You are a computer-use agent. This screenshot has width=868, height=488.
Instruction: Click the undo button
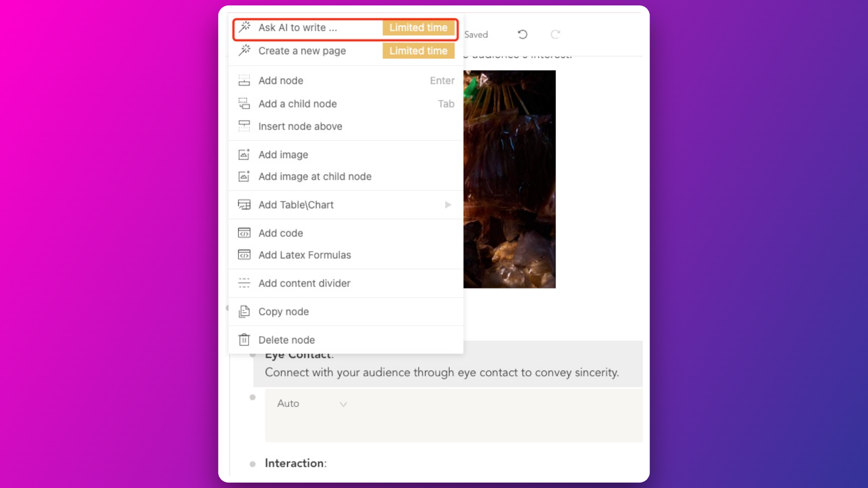[521, 34]
